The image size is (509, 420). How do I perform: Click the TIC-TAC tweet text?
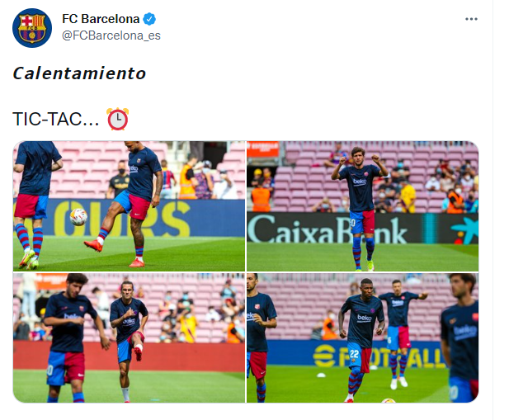(x=56, y=119)
